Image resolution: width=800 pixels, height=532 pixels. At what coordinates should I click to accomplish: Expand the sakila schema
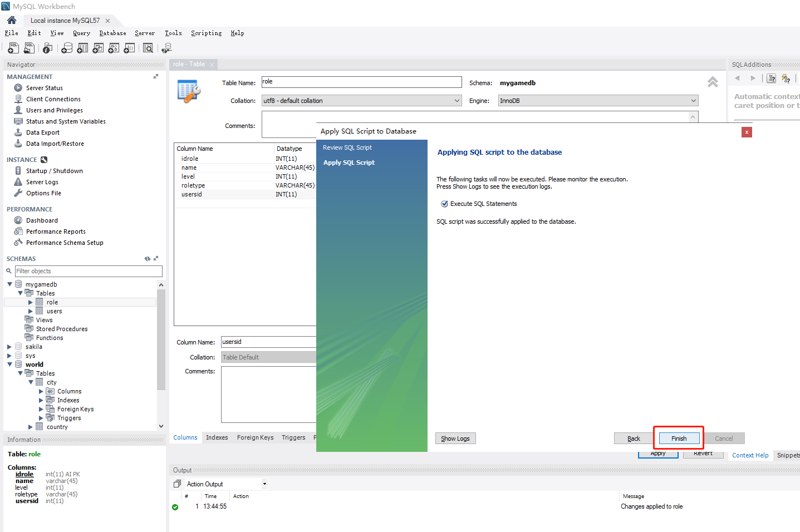[x=9, y=347]
